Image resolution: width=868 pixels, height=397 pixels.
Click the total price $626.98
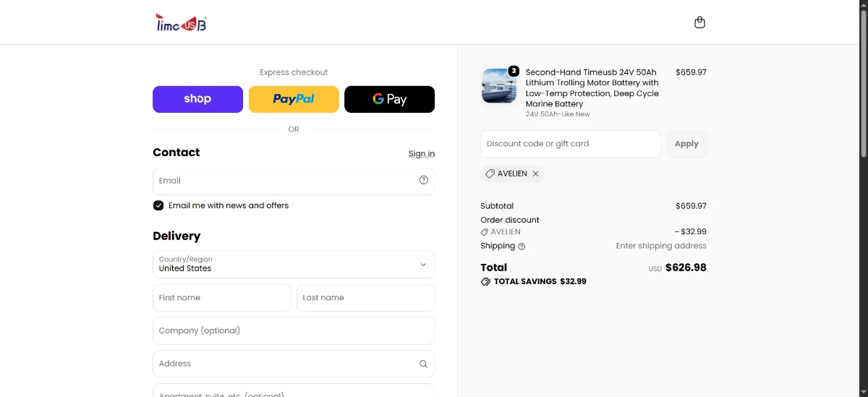point(686,268)
